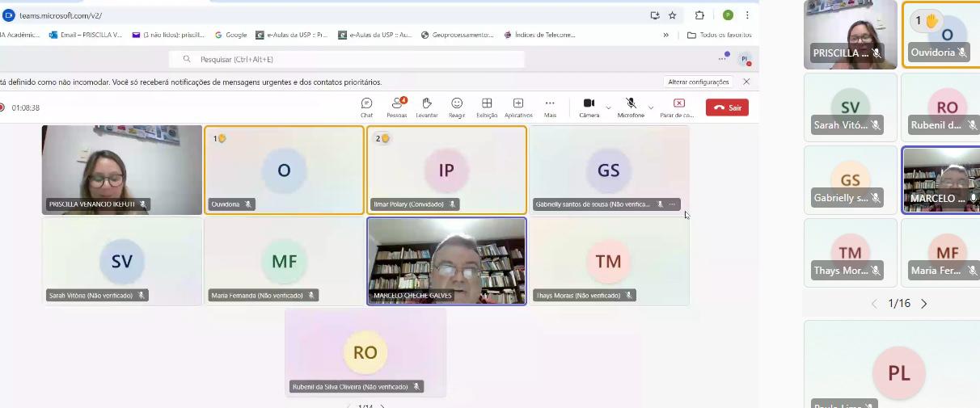This screenshot has width=980, height=408.
Task: Click the Pesquisar search field
Action: pyautogui.click(x=348, y=59)
